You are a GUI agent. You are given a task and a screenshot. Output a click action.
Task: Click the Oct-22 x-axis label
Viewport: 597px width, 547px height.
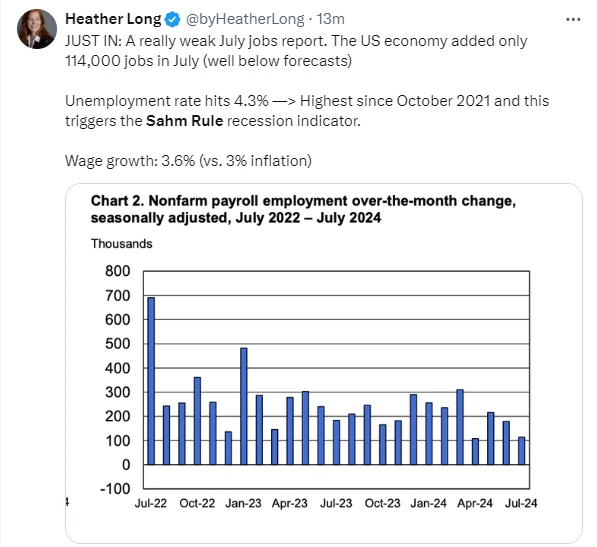click(197, 503)
